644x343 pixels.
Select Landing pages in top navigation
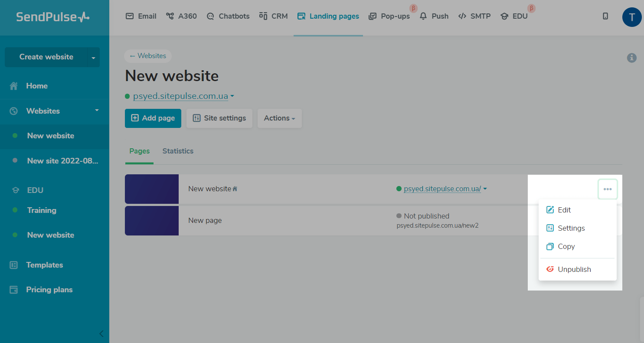tap(328, 16)
